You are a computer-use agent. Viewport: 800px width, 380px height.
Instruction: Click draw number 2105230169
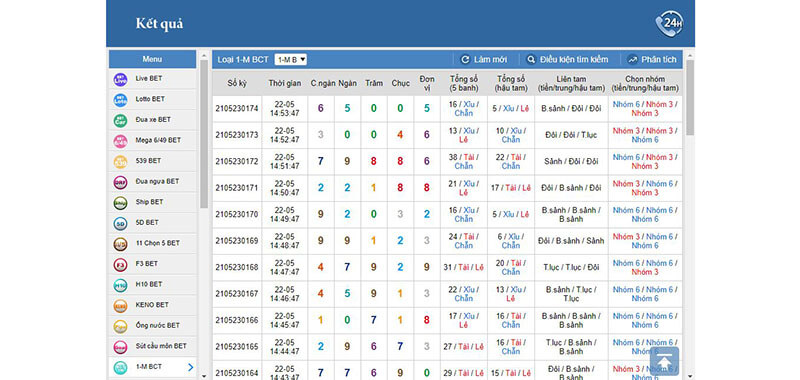(237, 241)
